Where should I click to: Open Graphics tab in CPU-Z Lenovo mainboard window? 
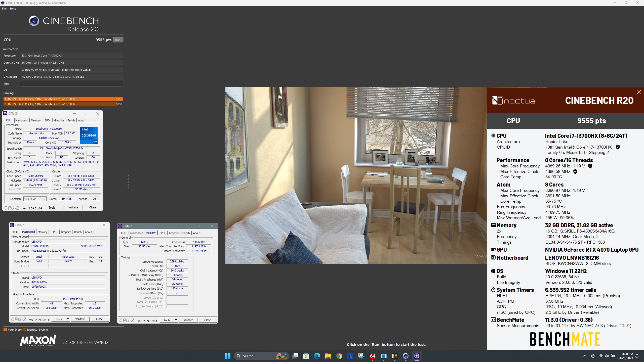click(66, 232)
